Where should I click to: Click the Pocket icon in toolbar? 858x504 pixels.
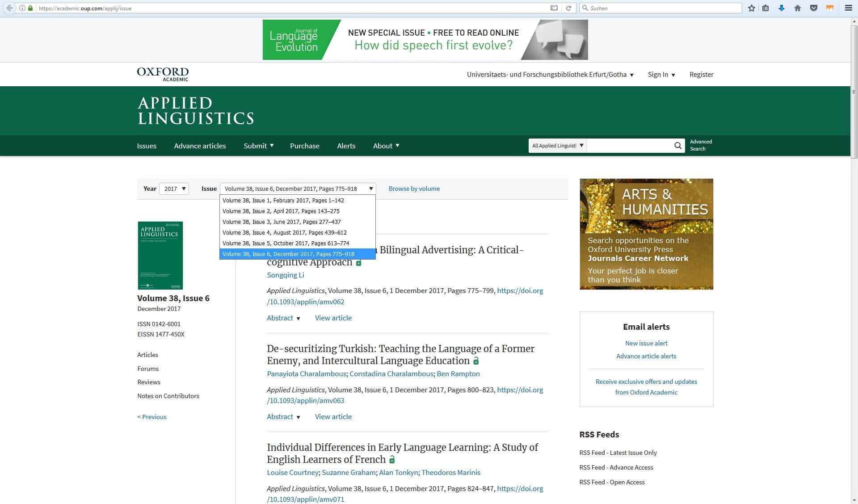click(x=814, y=8)
